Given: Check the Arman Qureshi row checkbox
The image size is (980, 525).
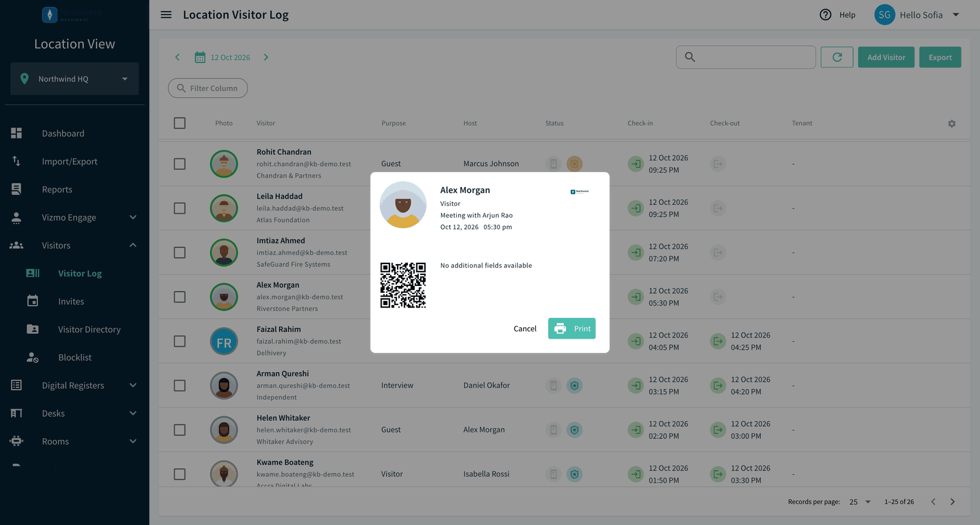Looking at the screenshot, I should click(x=179, y=386).
